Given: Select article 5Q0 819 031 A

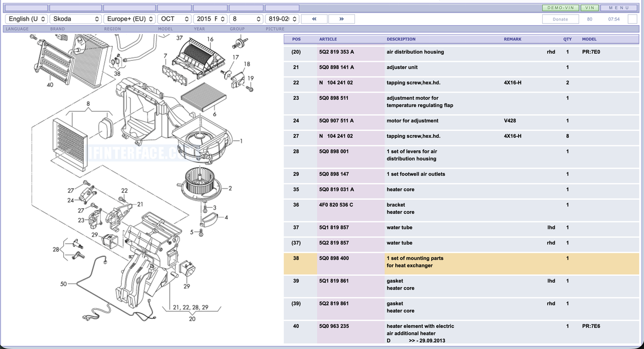Looking at the screenshot, I should tap(336, 190).
